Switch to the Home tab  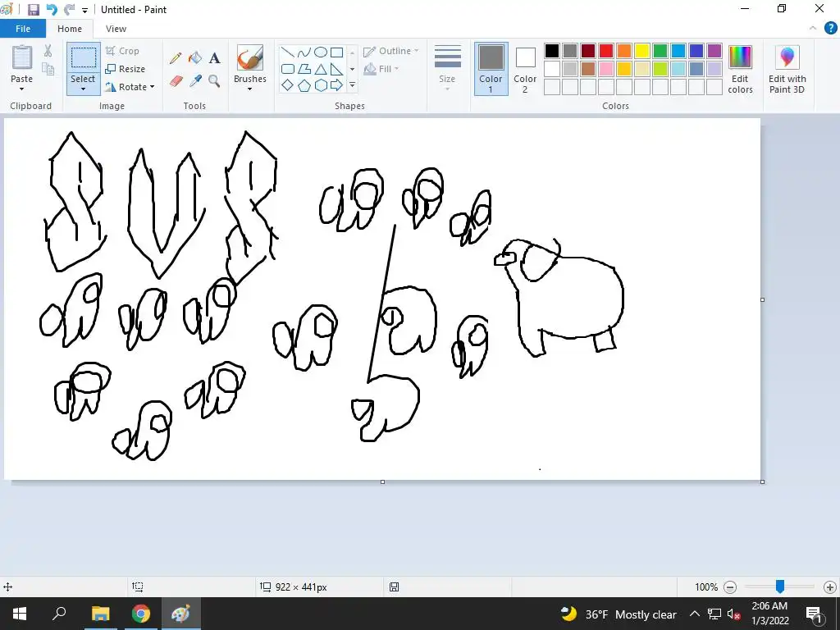point(70,29)
